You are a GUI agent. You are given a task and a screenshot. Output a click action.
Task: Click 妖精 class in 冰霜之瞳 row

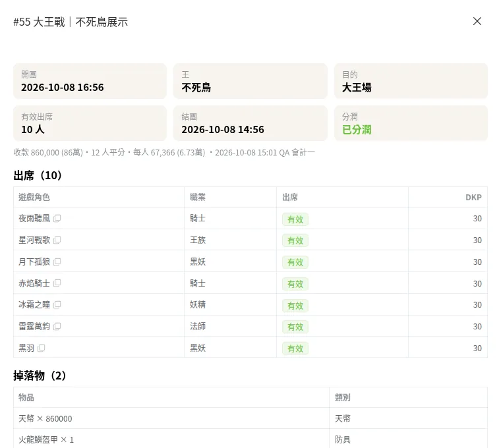tap(198, 304)
